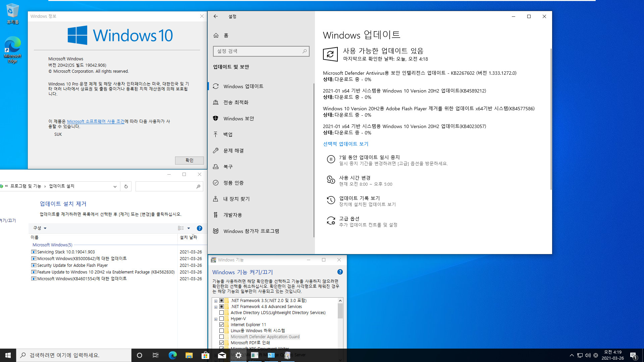Open the Recycle Bin desktop icon
Image resolution: width=644 pixels, height=362 pixels.
tap(12, 14)
